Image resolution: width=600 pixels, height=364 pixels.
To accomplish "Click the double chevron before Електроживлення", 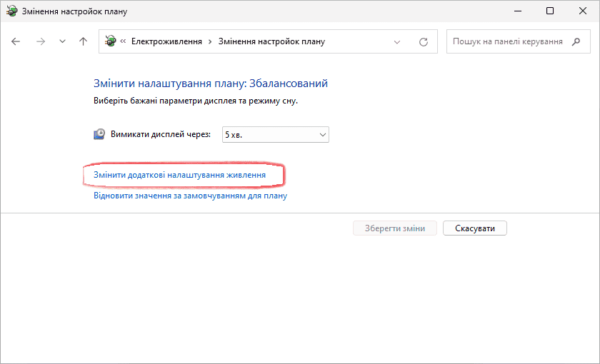I will [124, 41].
